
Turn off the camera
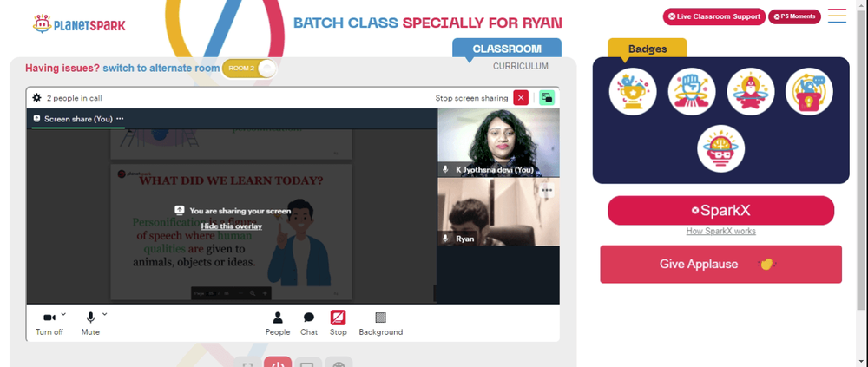click(x=49, y=324)
